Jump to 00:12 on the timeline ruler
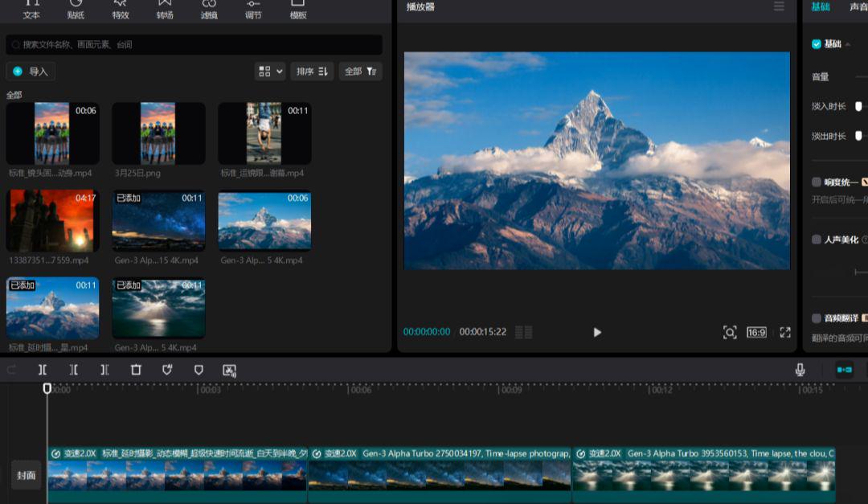The height and width of the screenshot is (504, 868). [661, 390]
